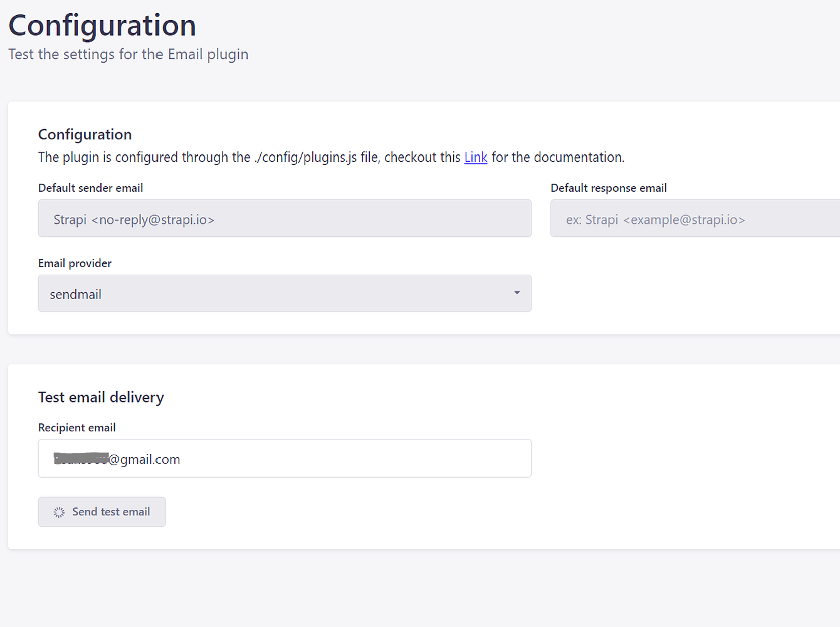Click the Configuration page title
840x627 pixels.
point(102,25)
